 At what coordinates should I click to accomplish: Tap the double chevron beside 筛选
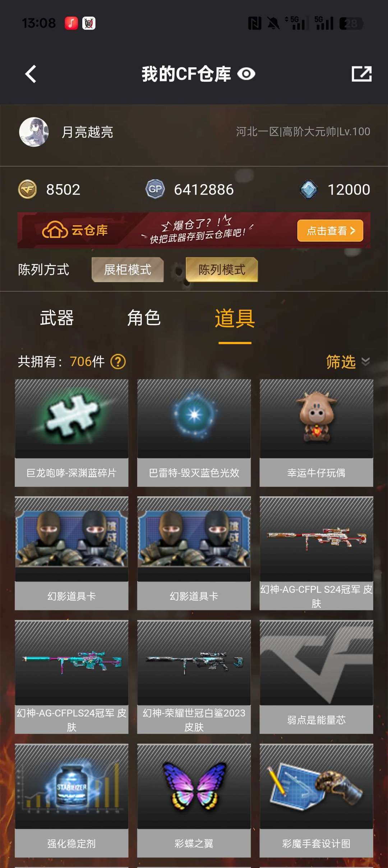tap(365, 362)
